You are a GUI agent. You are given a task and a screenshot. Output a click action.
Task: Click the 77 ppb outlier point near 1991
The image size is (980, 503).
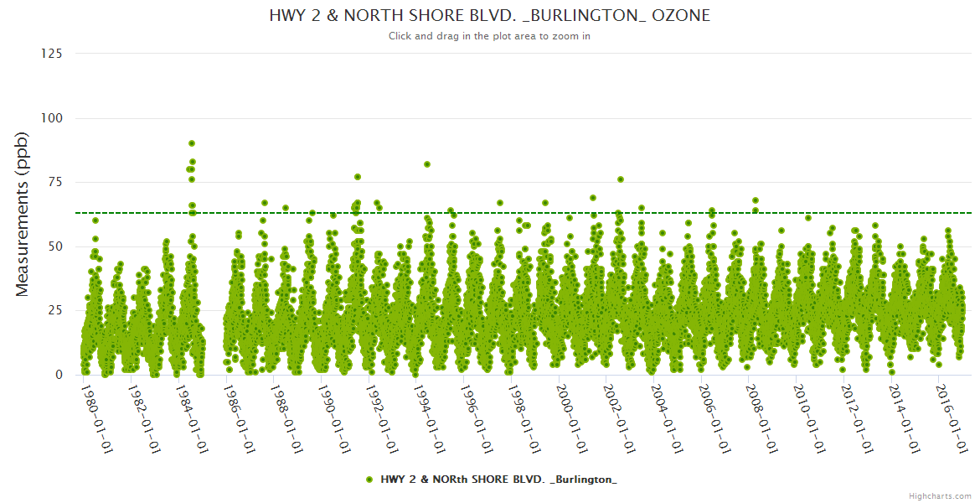358,177
